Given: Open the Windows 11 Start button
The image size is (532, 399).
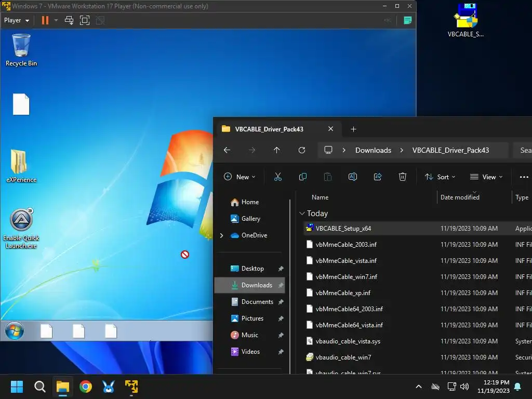Looking at the screenshot, I should coord(17,387).
